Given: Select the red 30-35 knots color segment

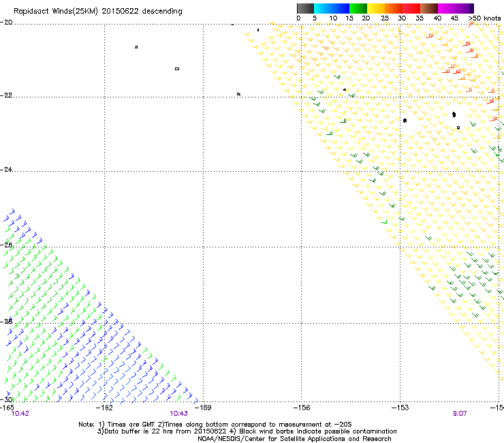Looking at the screenshot, I should pyautogui.click(x=411, y=8).
